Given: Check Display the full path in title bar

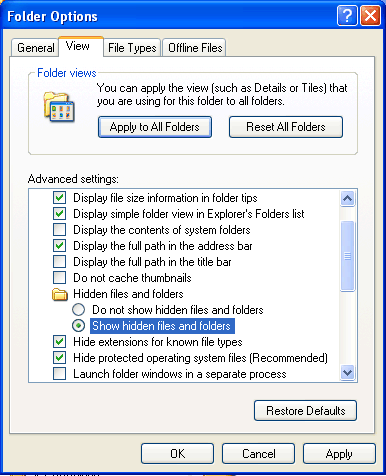Looking at the screenshot, I should tap(59, 262).
